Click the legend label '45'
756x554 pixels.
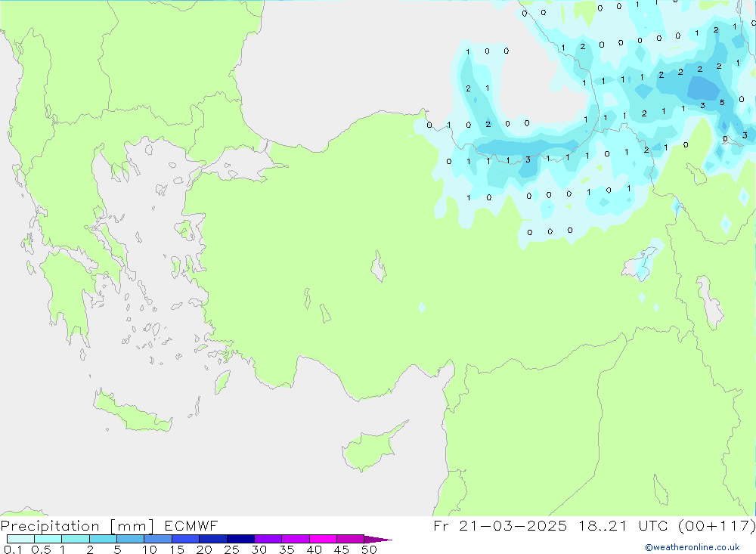(x=342, y=549)
